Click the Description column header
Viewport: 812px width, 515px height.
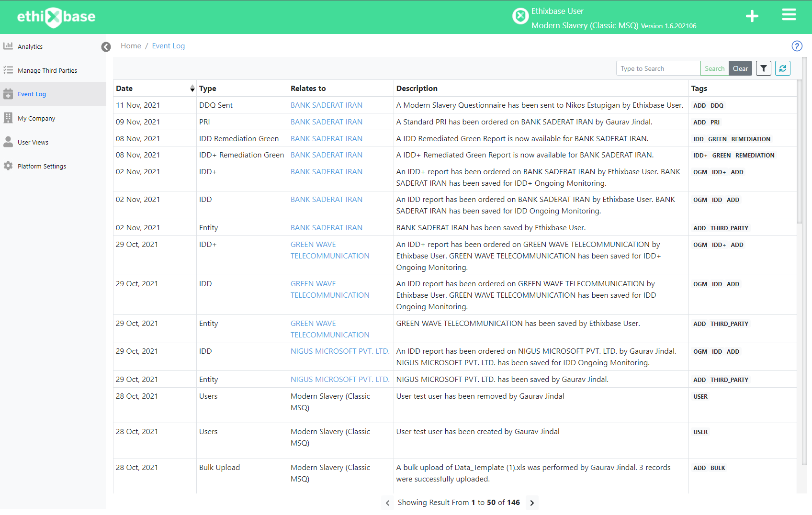coord(541,89)
